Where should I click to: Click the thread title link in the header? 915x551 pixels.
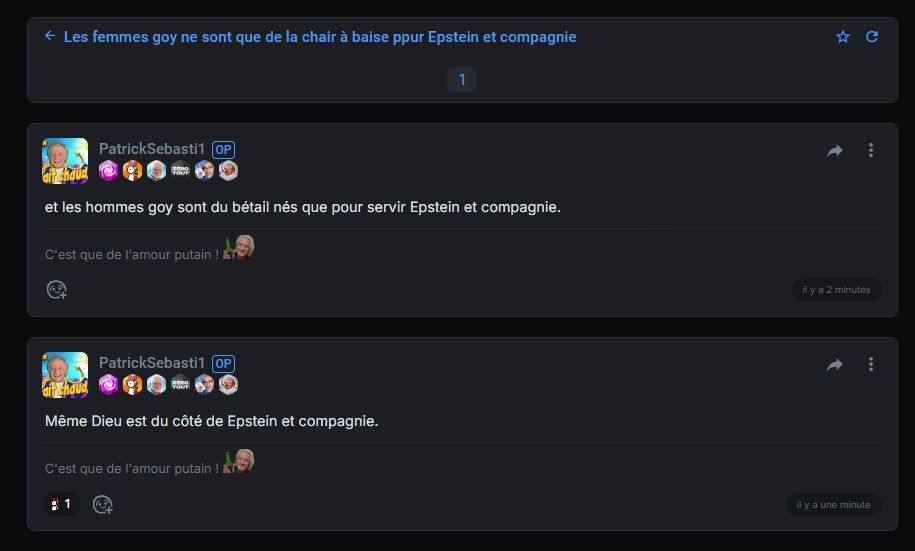click(x=320, y=37)
